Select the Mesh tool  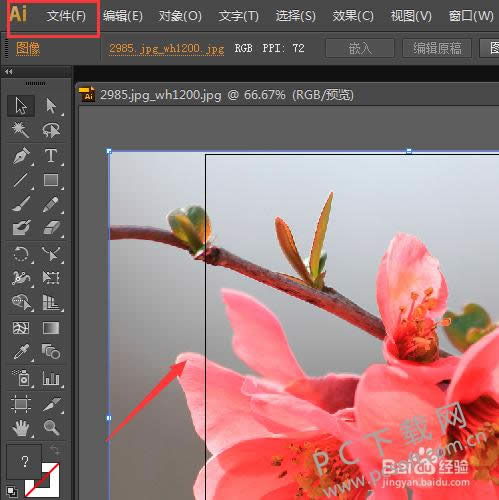21,328
